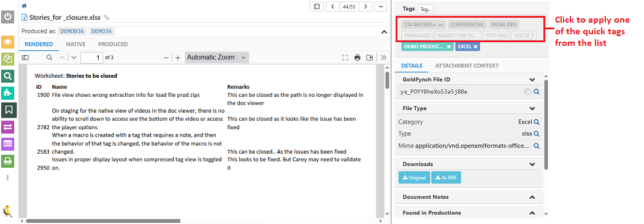The height and width of the screenshot is (224, 644).
Task: Open the bookmark icon in sidebar
Action: [9, 110]
